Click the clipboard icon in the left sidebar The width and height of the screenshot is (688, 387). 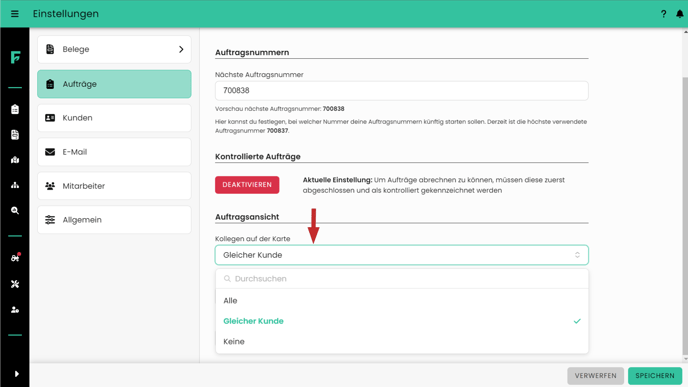coord(15,109)
